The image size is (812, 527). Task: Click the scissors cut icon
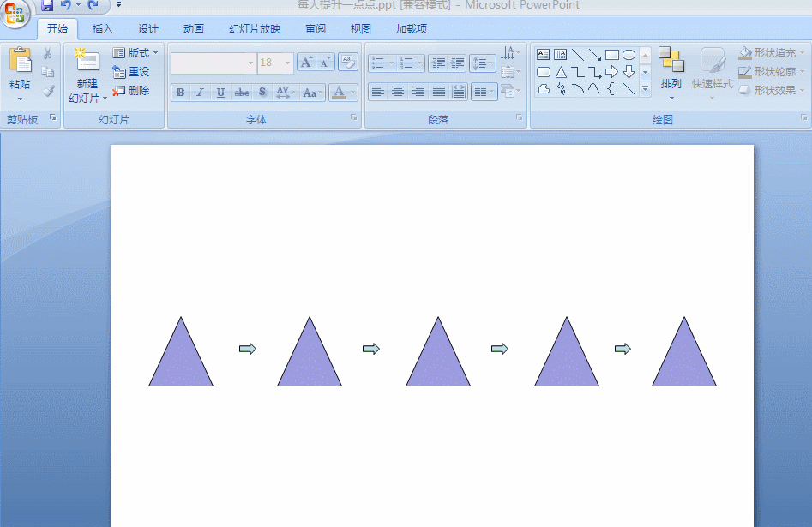click(x=48, y=53)
